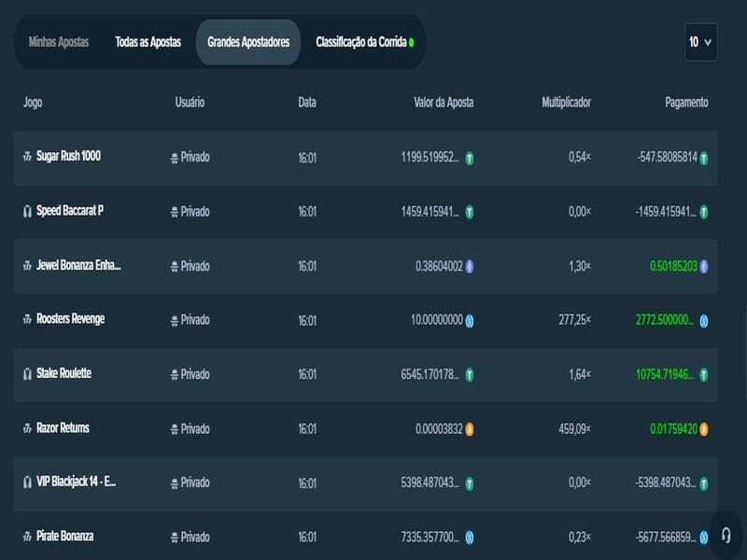The width and height of the screenshot is (747, 560).
Task: Open the Roosters Revenge game link
Action: (71, 319)
